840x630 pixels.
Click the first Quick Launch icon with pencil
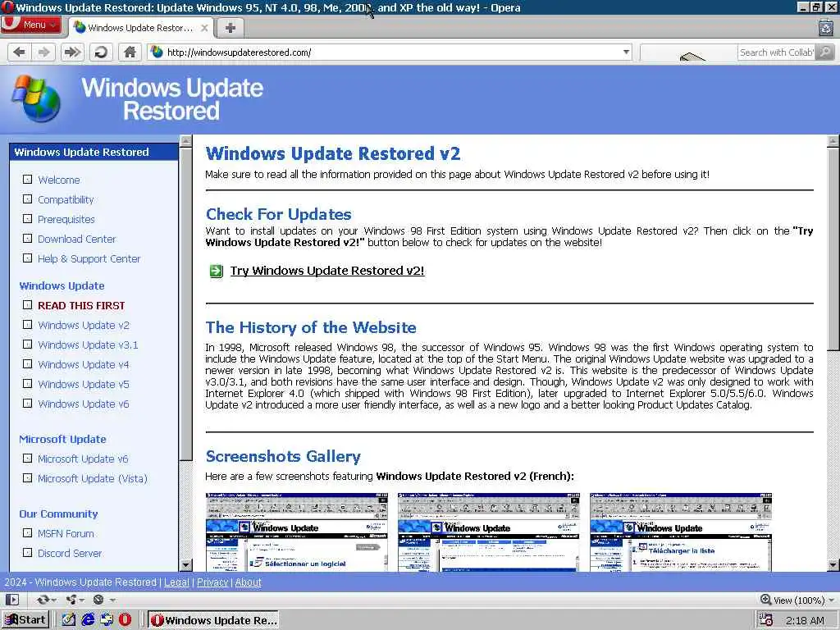(69, 620)
